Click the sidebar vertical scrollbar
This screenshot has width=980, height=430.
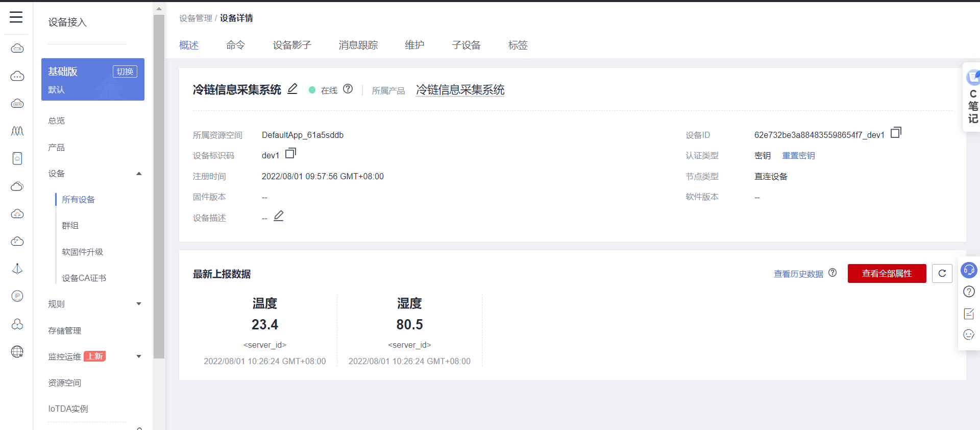click(x=159, y=186)
